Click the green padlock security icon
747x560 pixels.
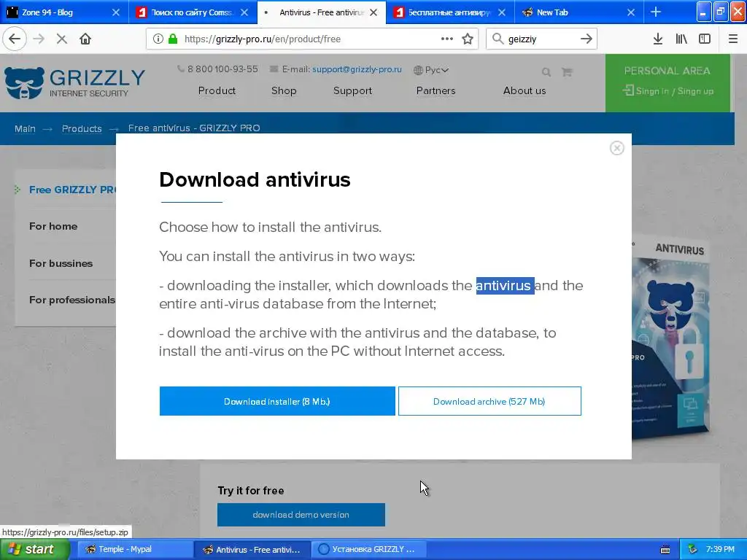(x=172, y=39)
